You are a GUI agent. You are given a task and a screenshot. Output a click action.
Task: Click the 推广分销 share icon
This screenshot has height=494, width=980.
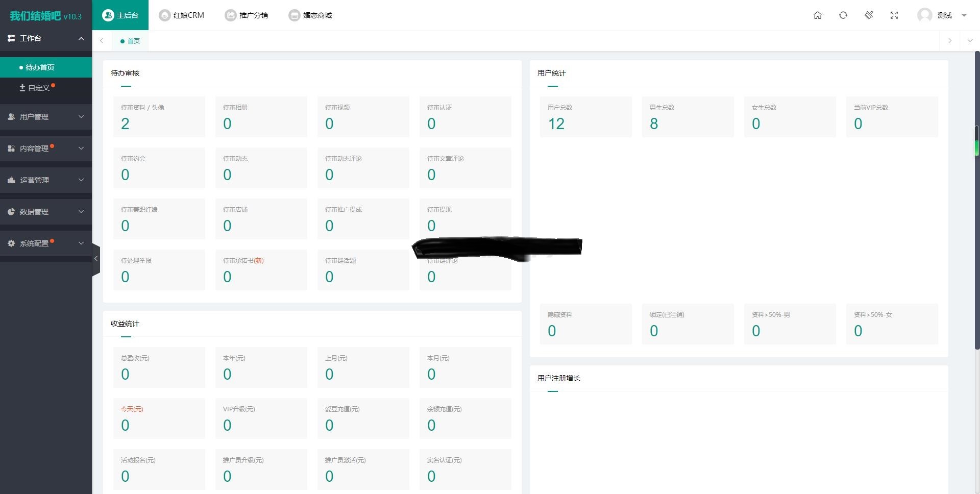tap(231, 15)
